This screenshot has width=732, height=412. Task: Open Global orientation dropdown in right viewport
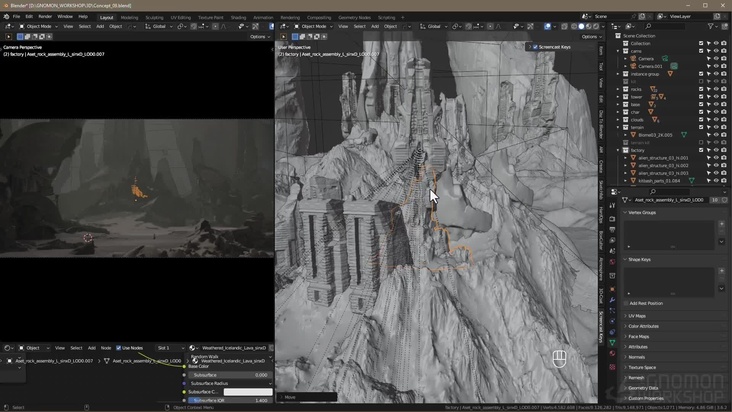click(x=434, y=27)
